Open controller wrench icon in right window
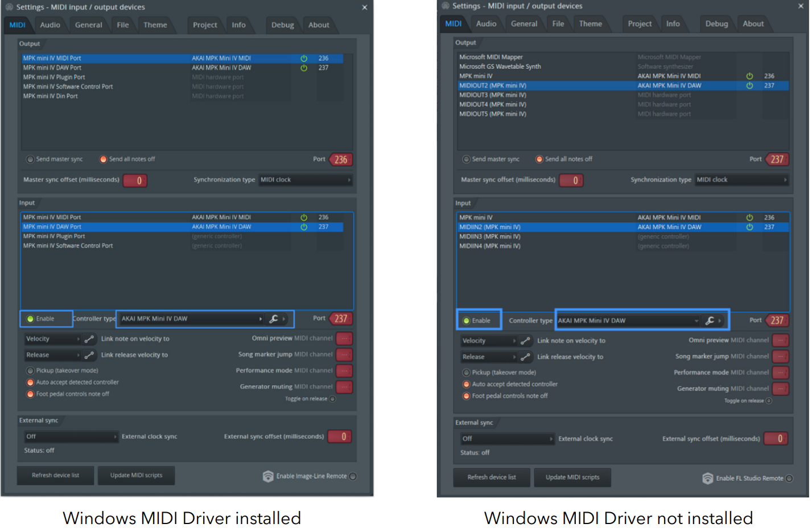 pos(710,321)
